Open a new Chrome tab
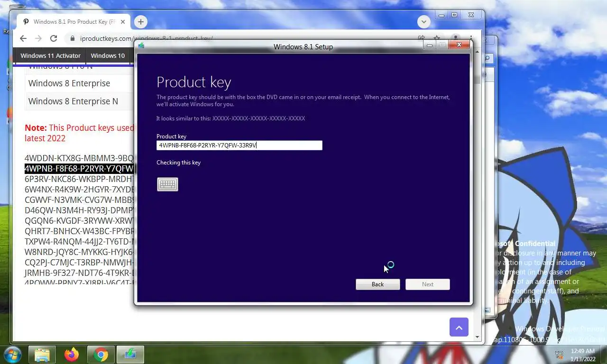The height and width of the screenshot is (364, 607). point(140,22)
